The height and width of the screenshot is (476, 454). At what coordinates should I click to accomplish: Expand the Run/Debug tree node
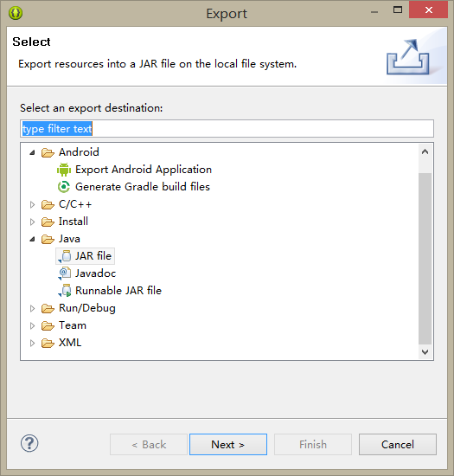click(x=32, y=308)
